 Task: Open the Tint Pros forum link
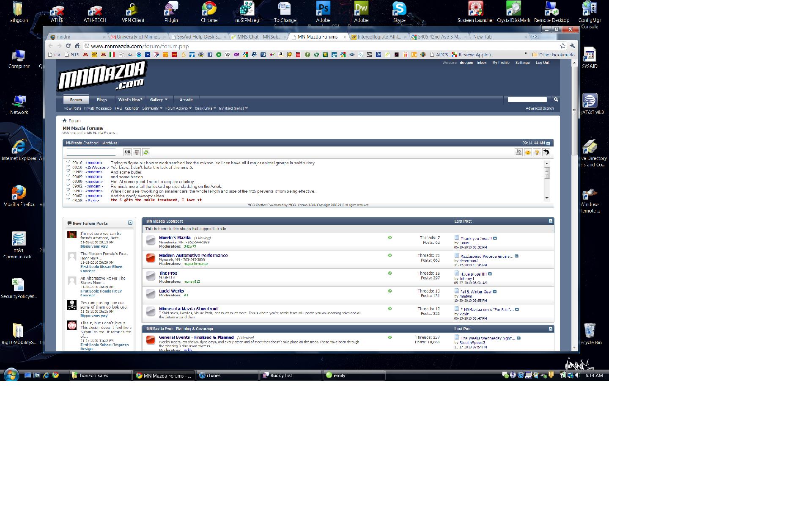point(168,273)
